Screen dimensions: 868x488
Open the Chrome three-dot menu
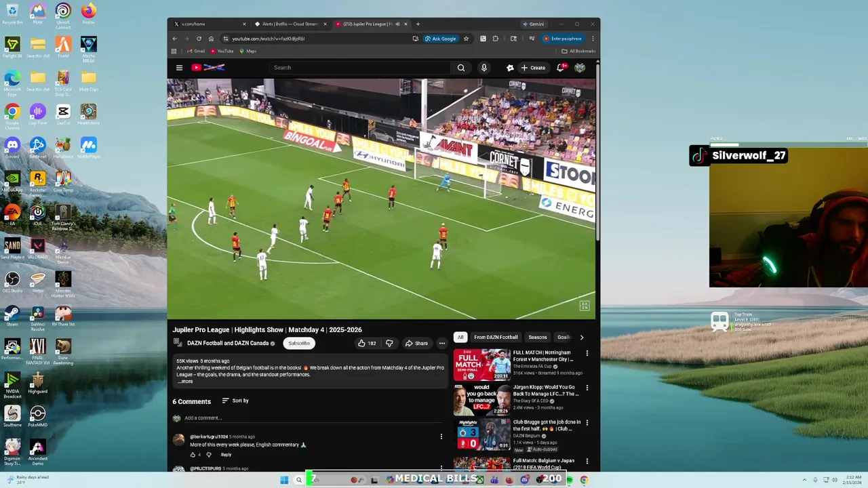pos(593,39)
